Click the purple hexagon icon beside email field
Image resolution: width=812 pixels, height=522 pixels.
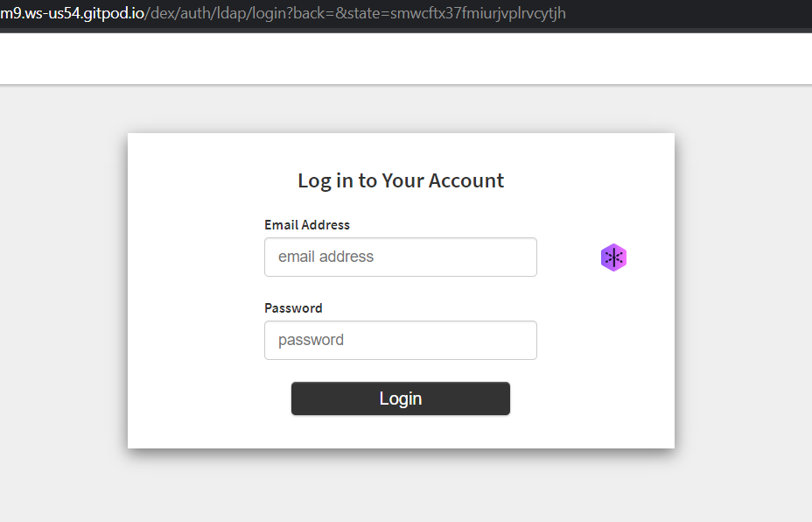pos(613,257)
